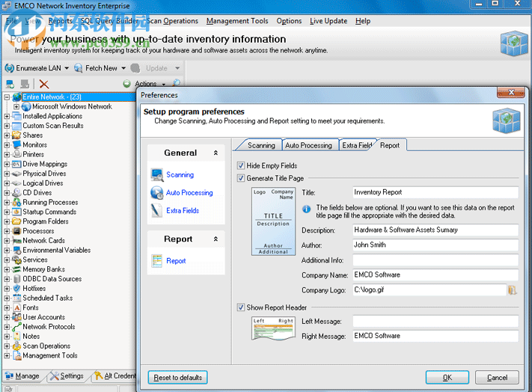Click the browse icon next to Company Logo
532x392 pixels.
click(x=512, y=290)
